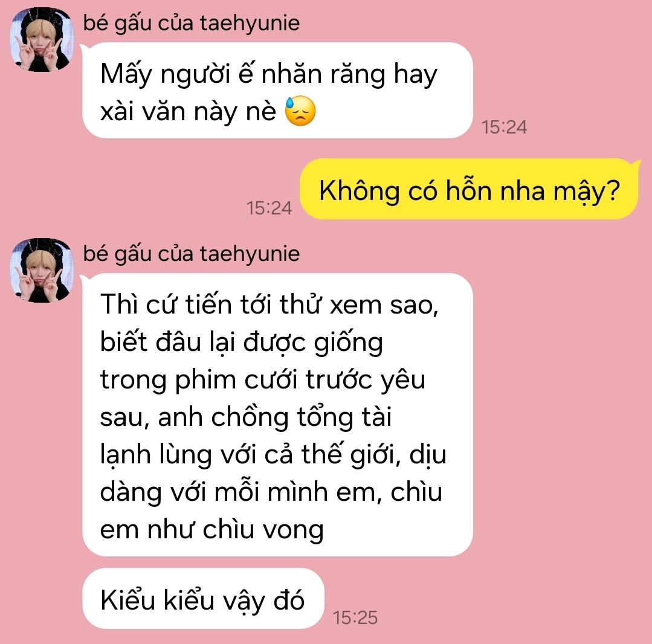Click the line "biết đâu lại được giống"
Viewport: 652px width, 644px height.
(x=242, y=343)
